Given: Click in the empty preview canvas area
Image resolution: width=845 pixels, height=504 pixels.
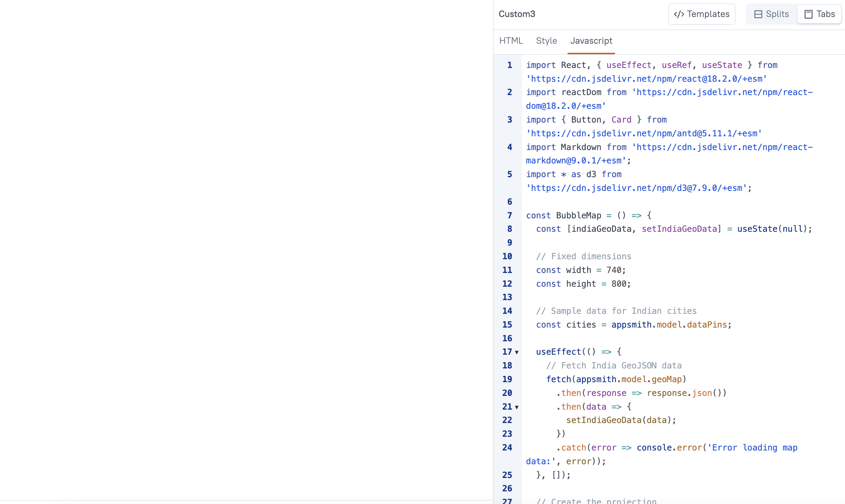Looking at the screenshot, I should tap(246, 249).
